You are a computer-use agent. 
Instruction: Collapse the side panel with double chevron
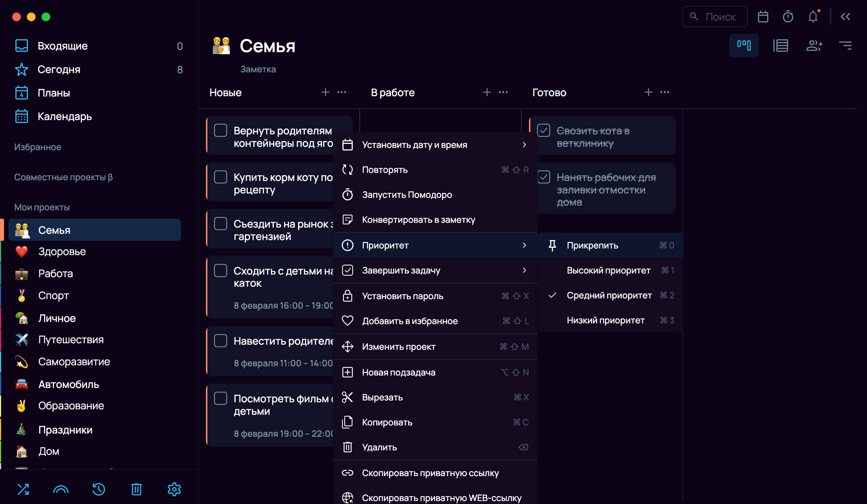click(x=845, y=17)
